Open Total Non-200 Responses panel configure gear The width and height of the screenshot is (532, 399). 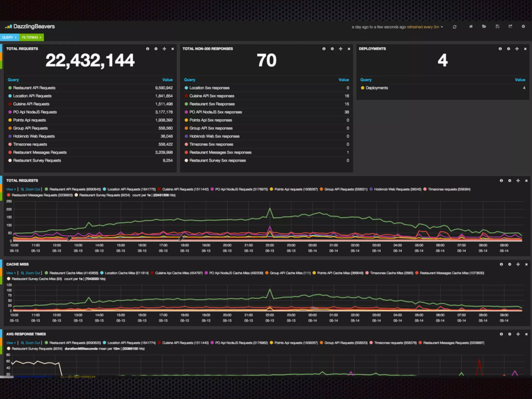[x=332, y=49]
